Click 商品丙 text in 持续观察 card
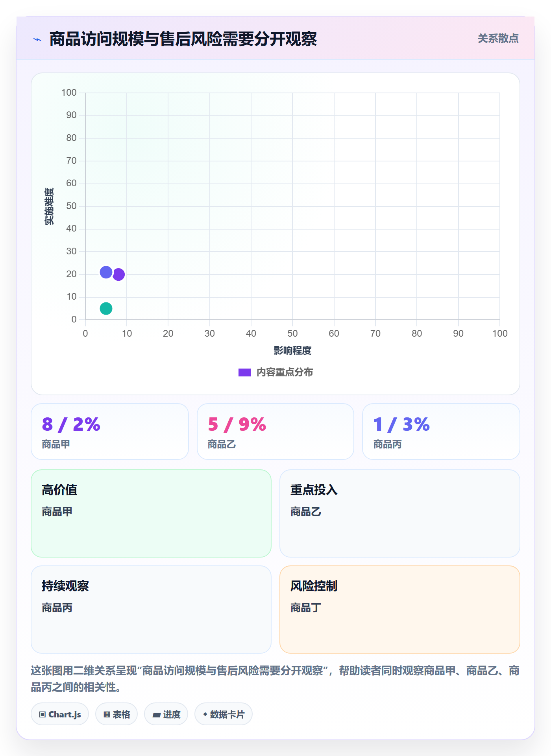This screenshot has height=756, width=551. click(x=57, y=608)
